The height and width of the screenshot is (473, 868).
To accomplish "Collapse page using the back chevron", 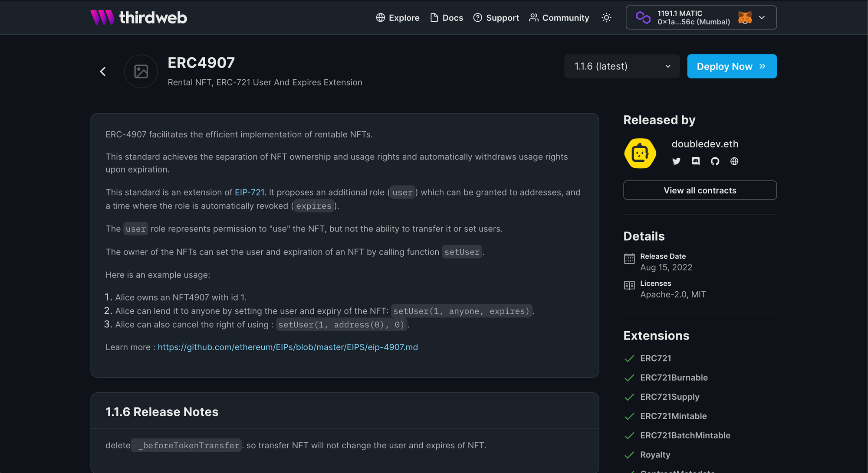I will (103, 71).
